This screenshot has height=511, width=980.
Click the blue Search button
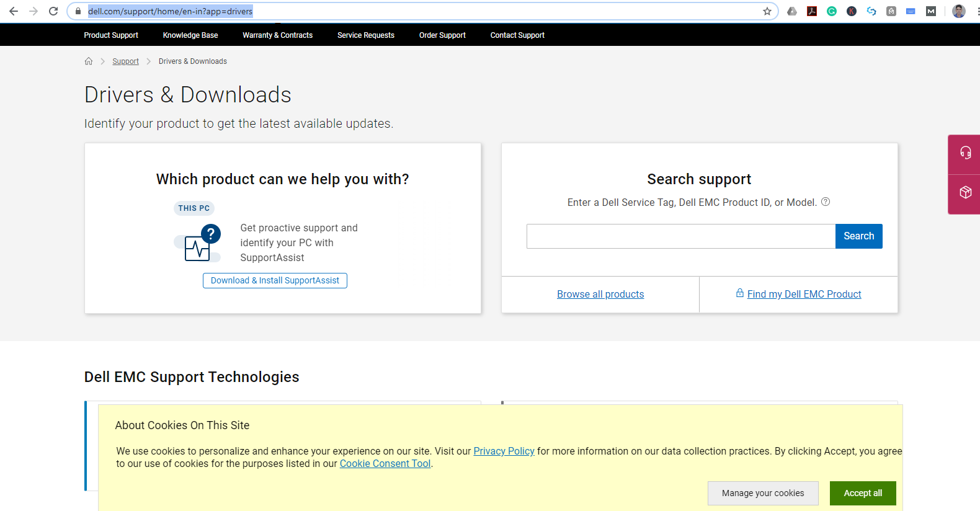pyautogui.click(x=858, y=236)
